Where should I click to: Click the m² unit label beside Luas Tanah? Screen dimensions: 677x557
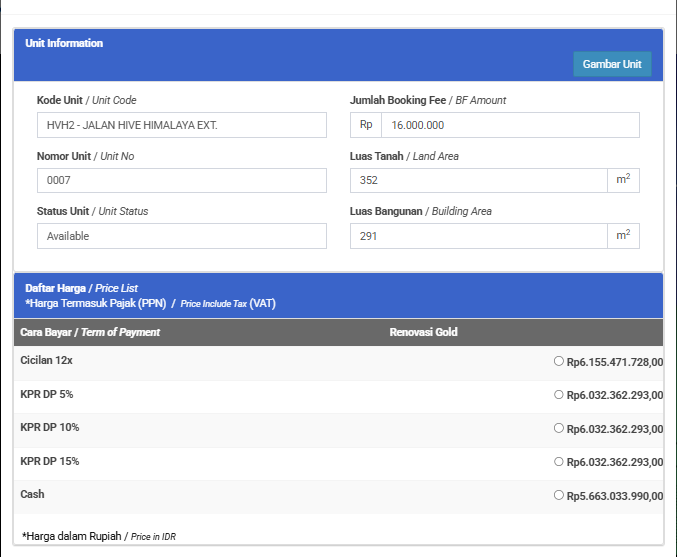(623, 180)
